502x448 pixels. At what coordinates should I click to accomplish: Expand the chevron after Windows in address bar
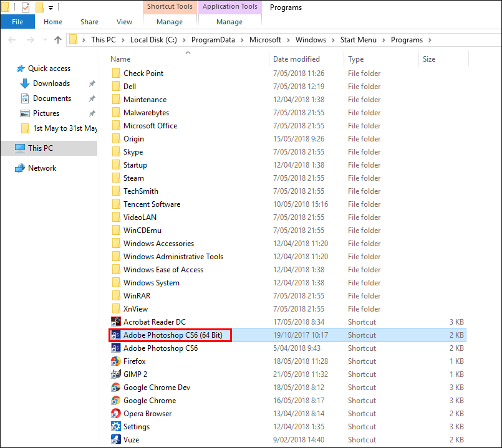(333, 40)
